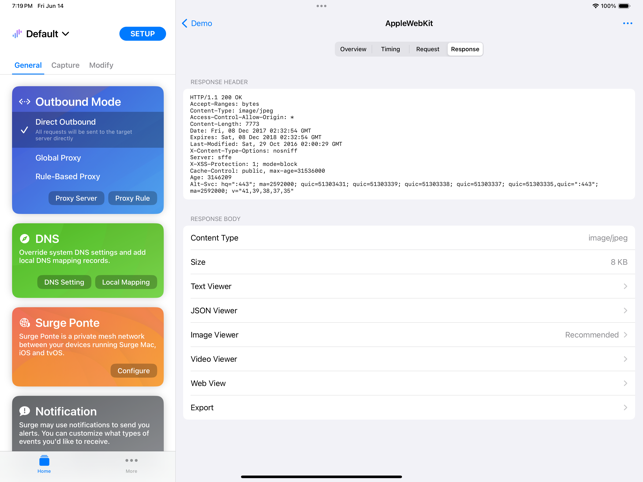Click the Content-Length: 7773 line
Image resolution: width=643 pixels, height=482 pixels.
tap(224, 124)
